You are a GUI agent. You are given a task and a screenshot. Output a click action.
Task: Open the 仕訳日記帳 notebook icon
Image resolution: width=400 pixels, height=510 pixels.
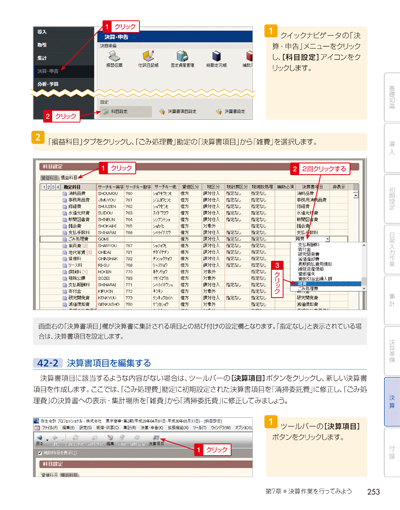148,59
